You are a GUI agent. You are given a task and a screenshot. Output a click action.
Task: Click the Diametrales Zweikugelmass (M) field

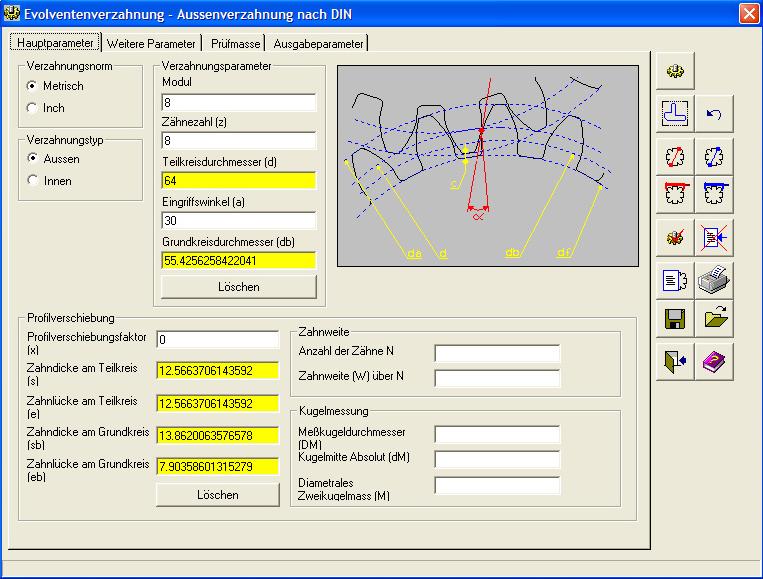pyautogui.click(x=497, y=486)
